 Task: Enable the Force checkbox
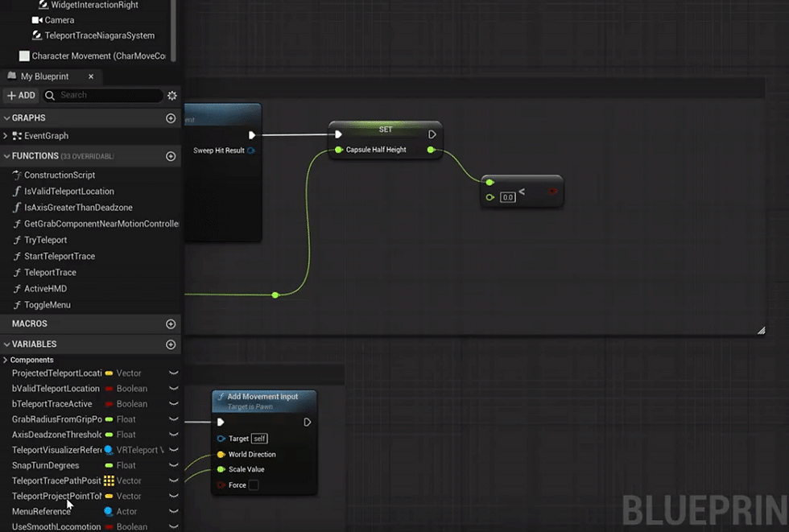[x=254, y=485]
